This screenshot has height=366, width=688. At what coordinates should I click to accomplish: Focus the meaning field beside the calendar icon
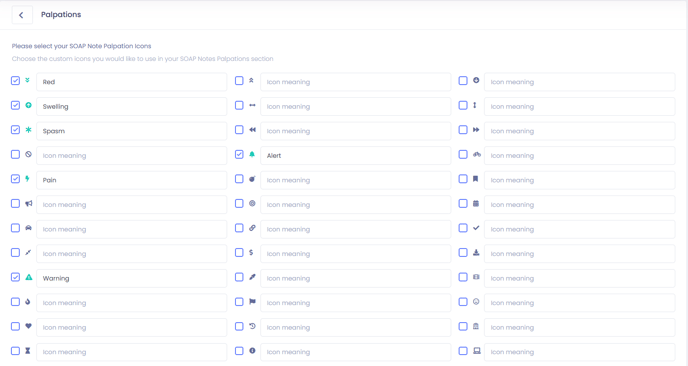(x=579, y=205)
